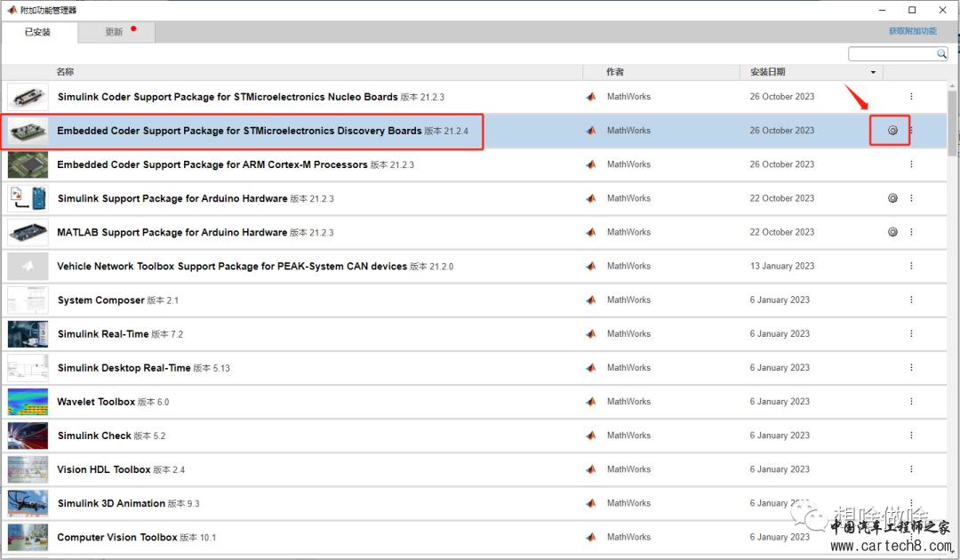
Task: Click thumbnail of Nucleo Boards package
Action: point(28,97)
